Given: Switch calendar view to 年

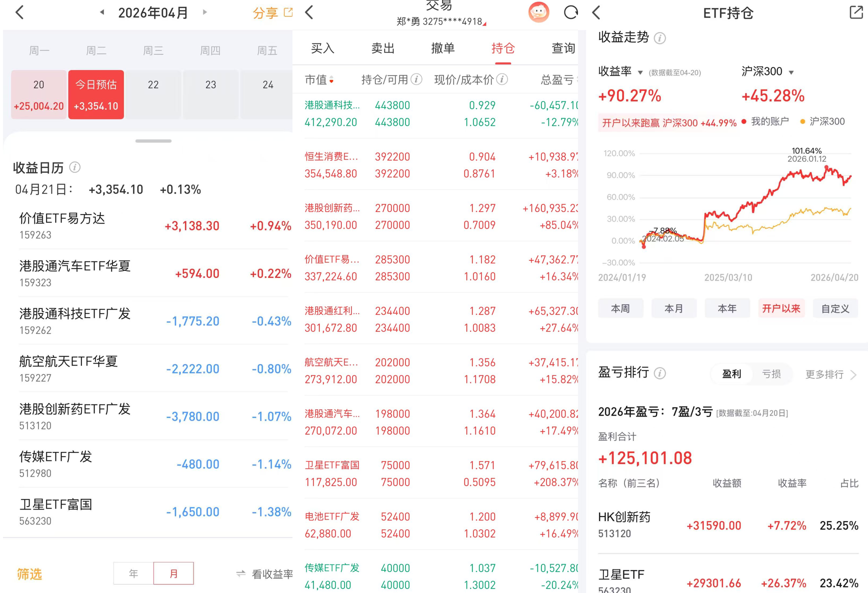Looking at the screenshot, I should pos(133,573).
